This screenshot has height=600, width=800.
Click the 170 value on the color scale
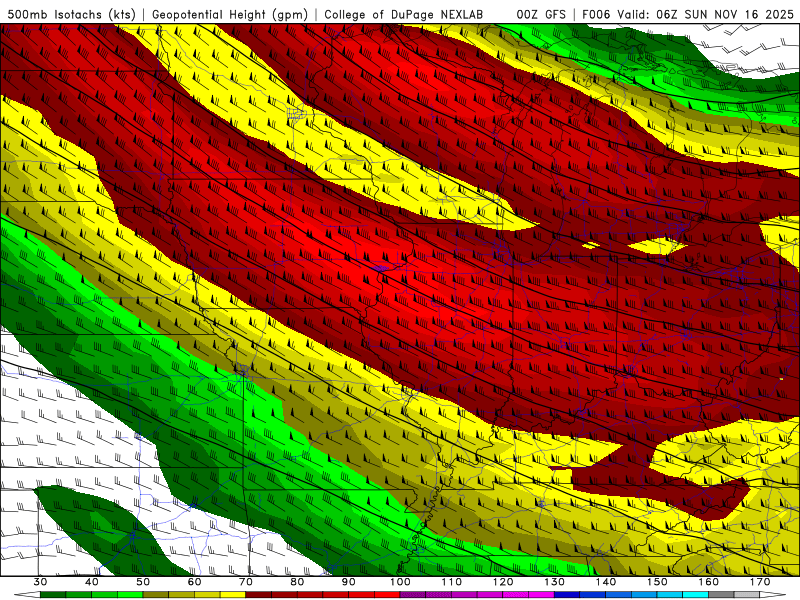click(x=760, y=582)
